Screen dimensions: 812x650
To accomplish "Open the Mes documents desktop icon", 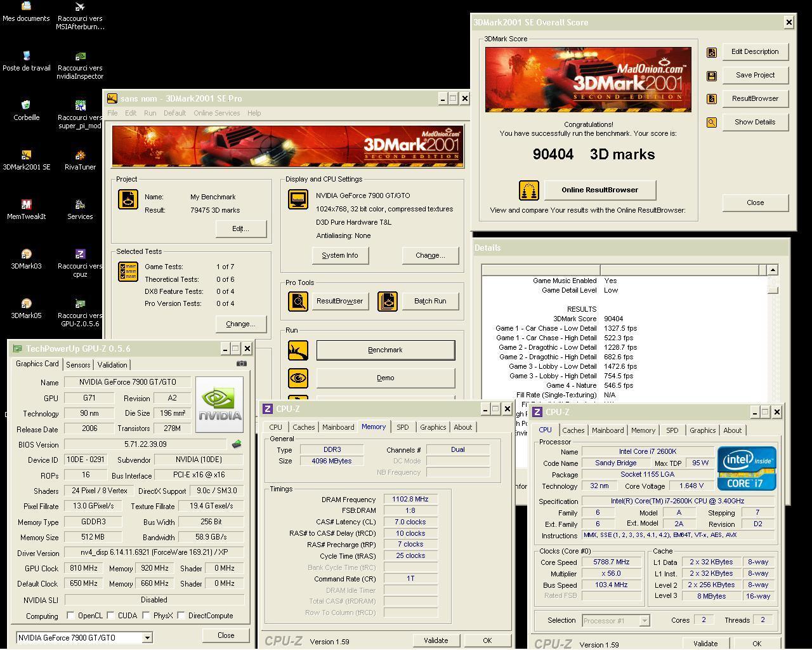I will tap(26, 6).
